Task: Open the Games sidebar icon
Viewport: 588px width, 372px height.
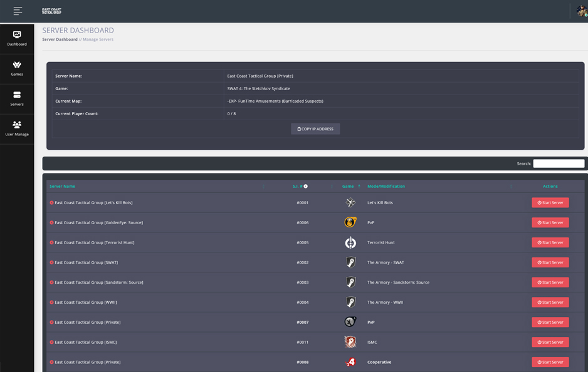Action: [17, 65]
